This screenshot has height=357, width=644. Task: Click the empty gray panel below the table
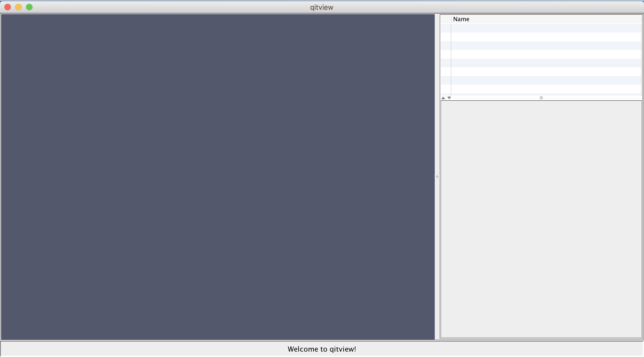click(541, 219)
